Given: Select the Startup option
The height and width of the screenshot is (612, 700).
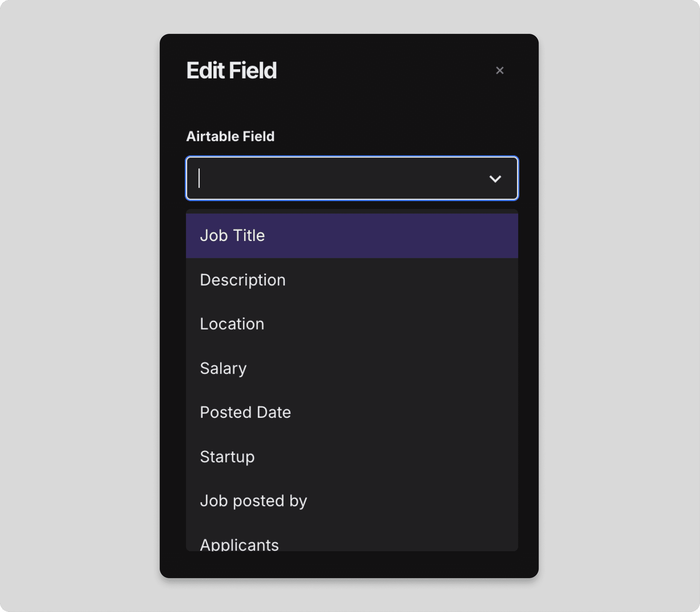Looking at the screenshot, I should [352, 457].
